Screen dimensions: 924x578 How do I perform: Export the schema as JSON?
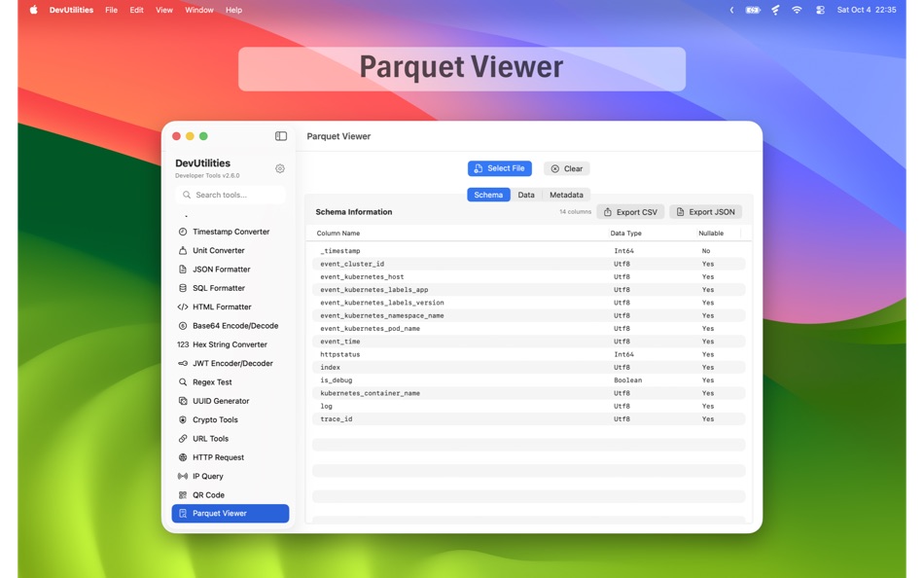(x=706, y=211)
